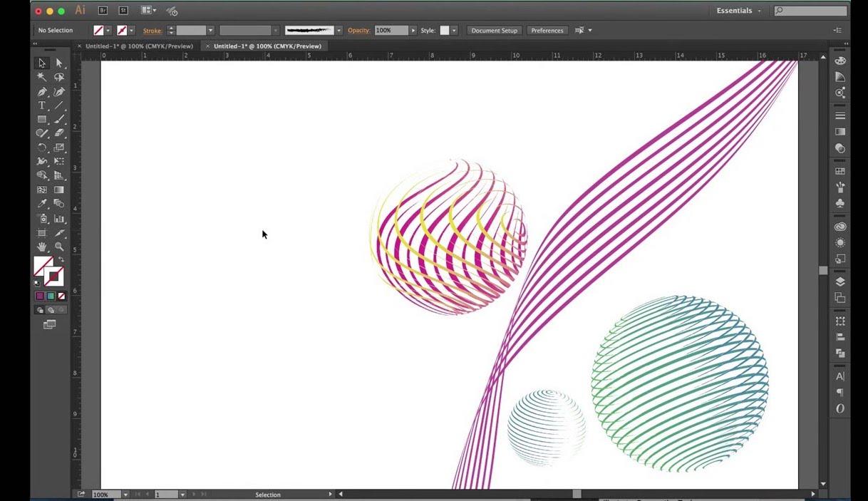
Task: Toggle the screen mode button
Action: point(50,324)
